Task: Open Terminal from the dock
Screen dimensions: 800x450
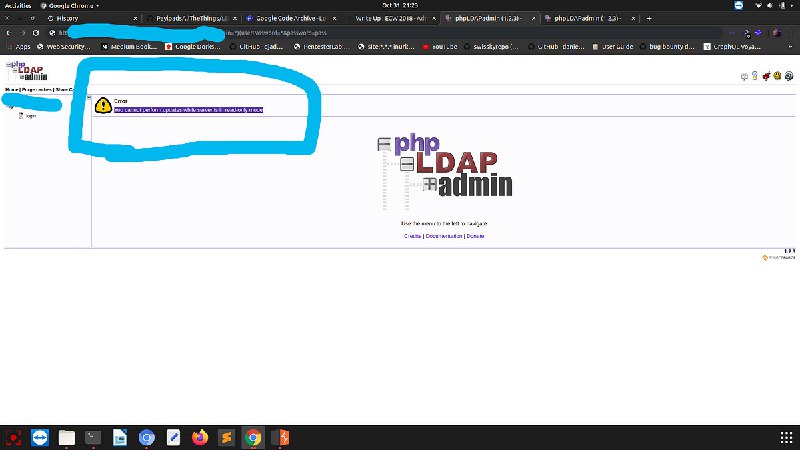Action: [x=93, y=437]
